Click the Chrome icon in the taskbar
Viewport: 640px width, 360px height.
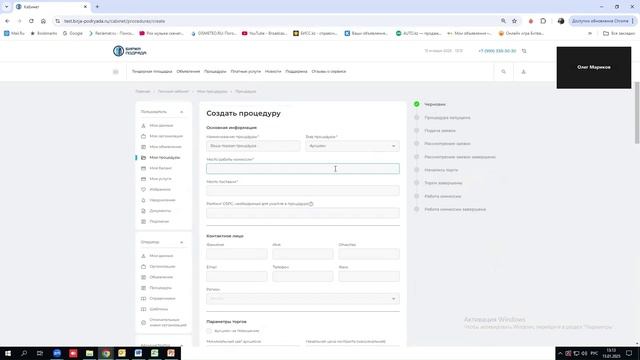106,353
